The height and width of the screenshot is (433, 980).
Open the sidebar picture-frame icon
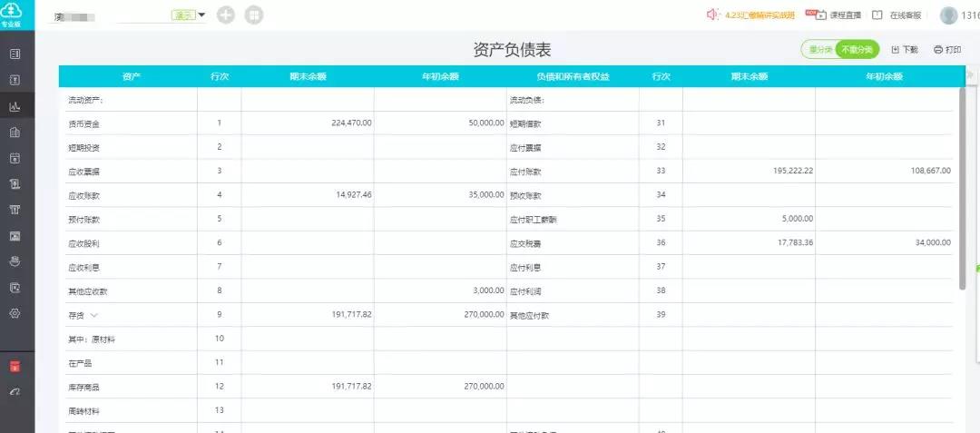point(15,235)
